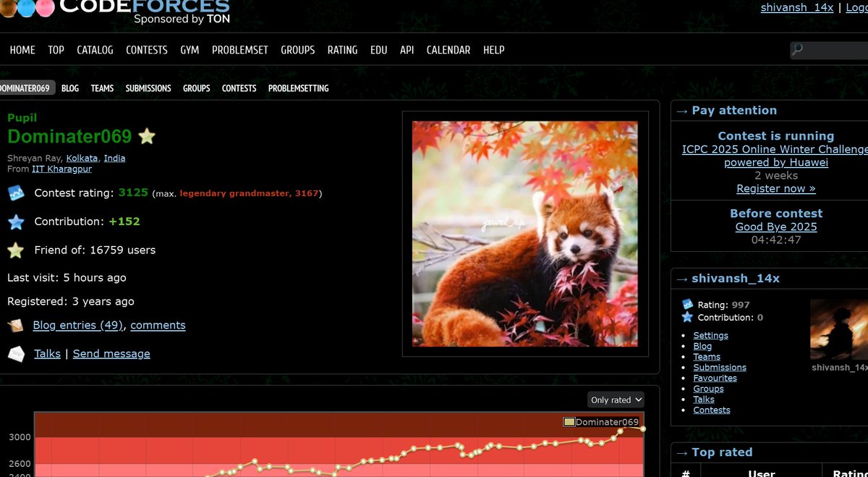Screen dimensions: 868x477
Task: Open Talks in the sidebar list
Action: (x=704, y=399)
